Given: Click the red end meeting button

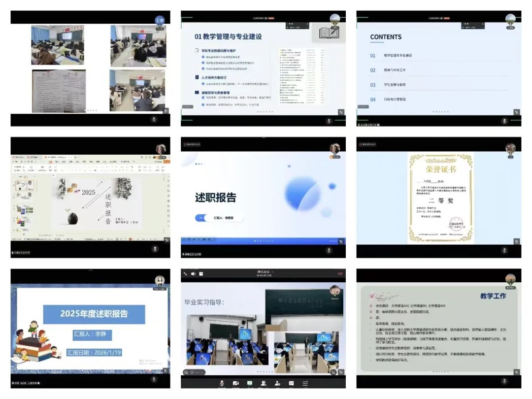Looking at the screenshot, I should pos(340,273).
